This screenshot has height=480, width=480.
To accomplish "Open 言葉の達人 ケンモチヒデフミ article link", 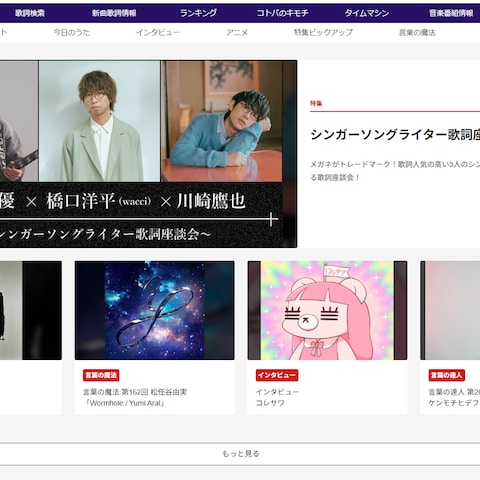I will [x=454, y=397].
